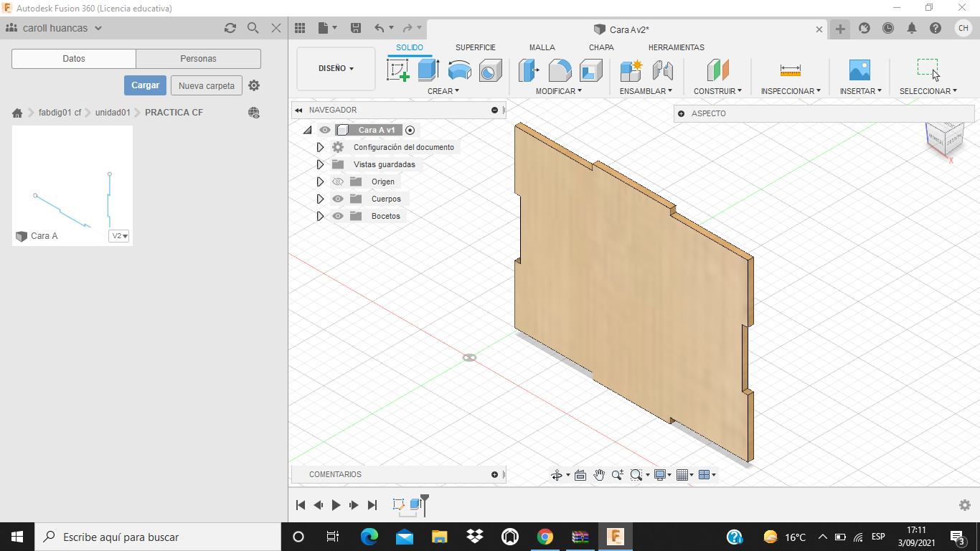Image resolution: width=980 pixels, height=551 pixels.
Task: Select the Fillet tool
Action: [560, 70]
